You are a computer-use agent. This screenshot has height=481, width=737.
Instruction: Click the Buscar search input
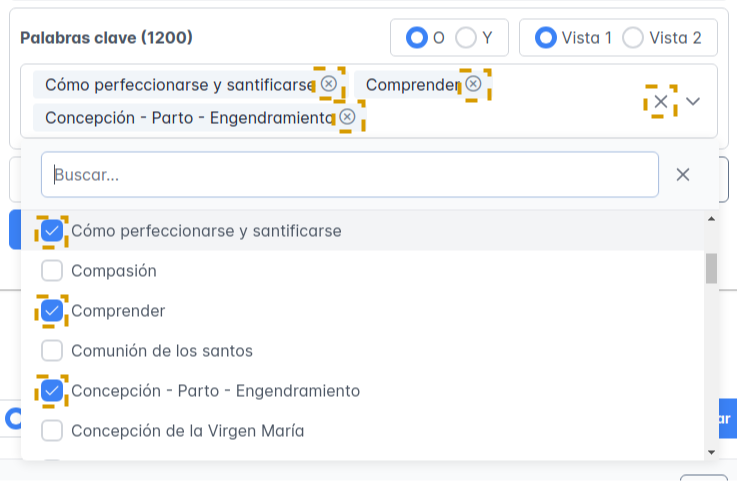coord(350,174)
